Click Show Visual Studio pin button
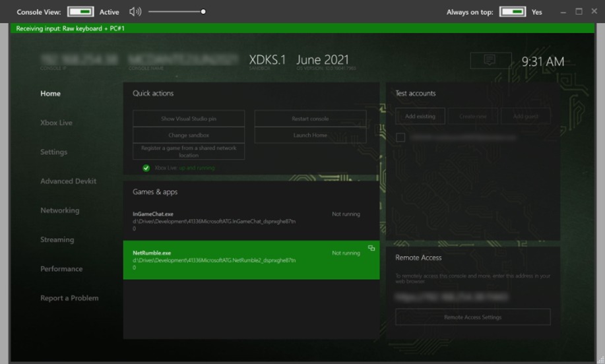Image resolution: width=605 pixels, height=364 pixels. point(189,119)
